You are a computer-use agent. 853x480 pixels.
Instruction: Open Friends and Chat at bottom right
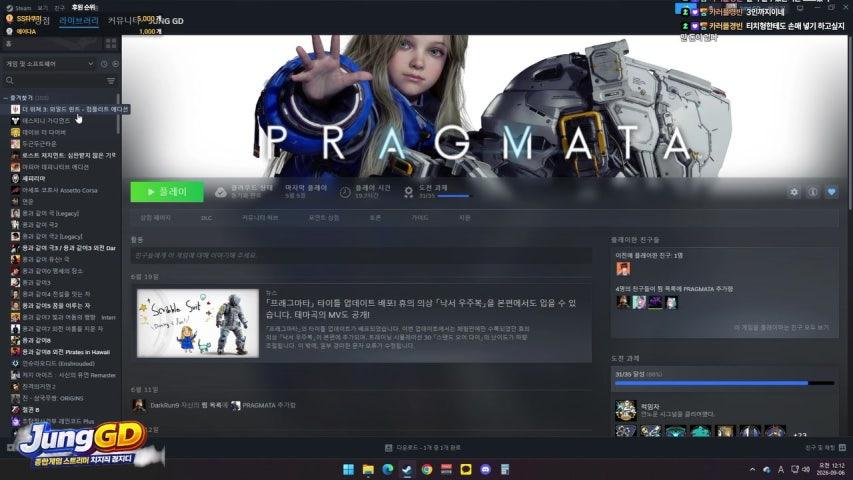[x=825, y=447]
